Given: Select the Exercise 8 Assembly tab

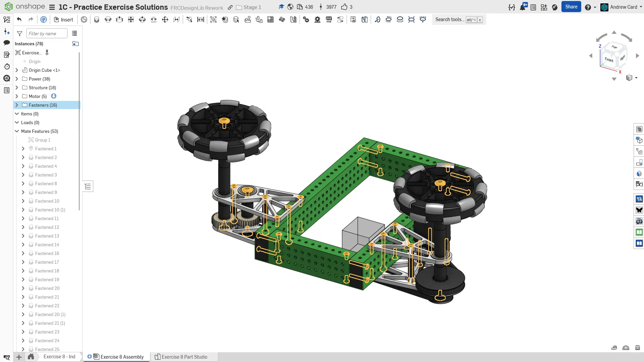Looking at the screenshot, I should click(x=122, y=357).
